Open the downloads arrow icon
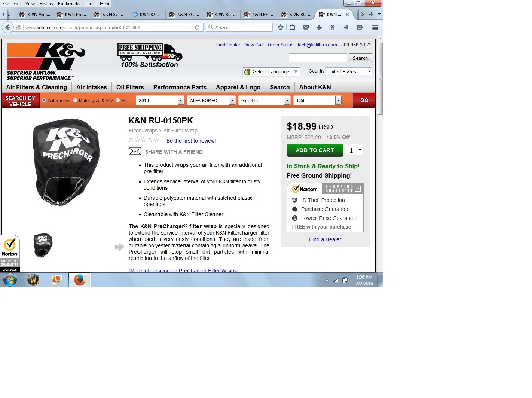The image size is (532, 398). click(x=319, y=27)
